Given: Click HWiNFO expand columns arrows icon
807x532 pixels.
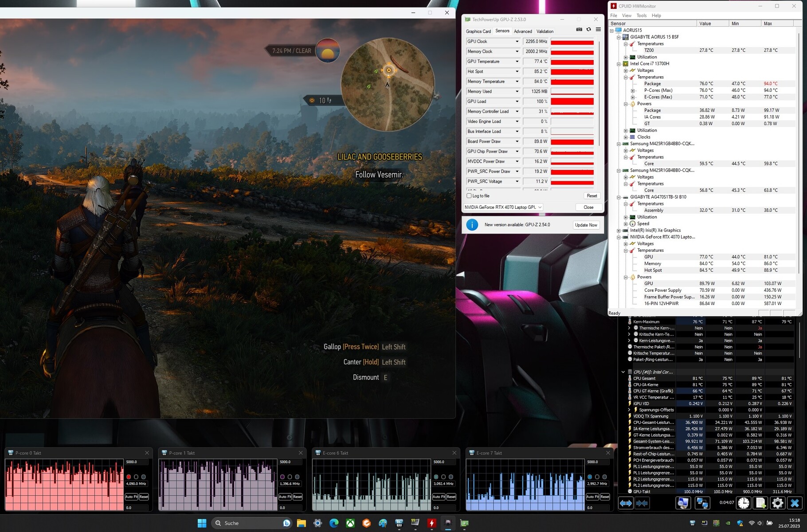Looking at the screenshot, I should click(626, 503).
